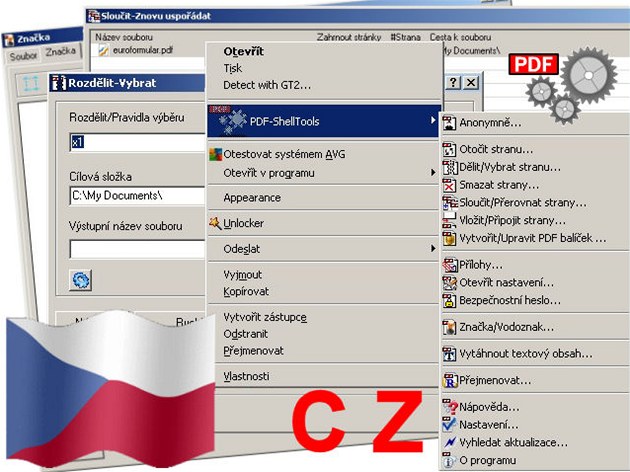
Task: Click the Unlocker wand icon
Action: pyautogui.click(x=215, y=223)
